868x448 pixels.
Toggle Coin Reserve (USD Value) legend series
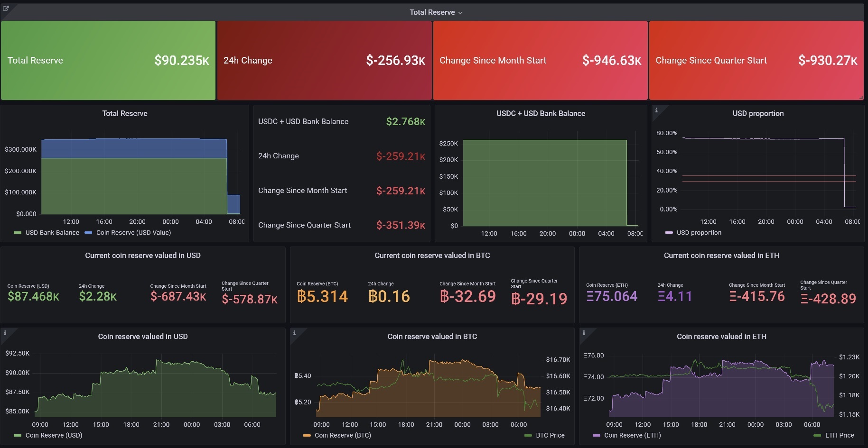[x=133, y=232]
